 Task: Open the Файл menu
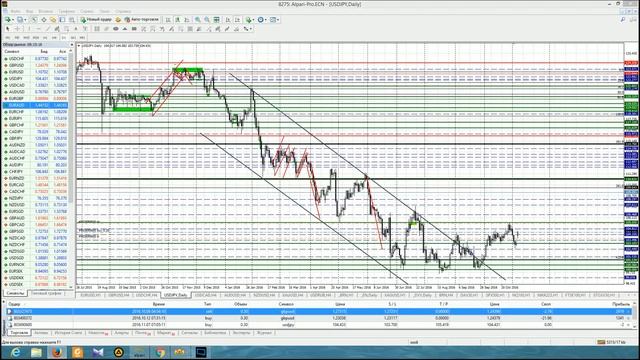point(16,11)
